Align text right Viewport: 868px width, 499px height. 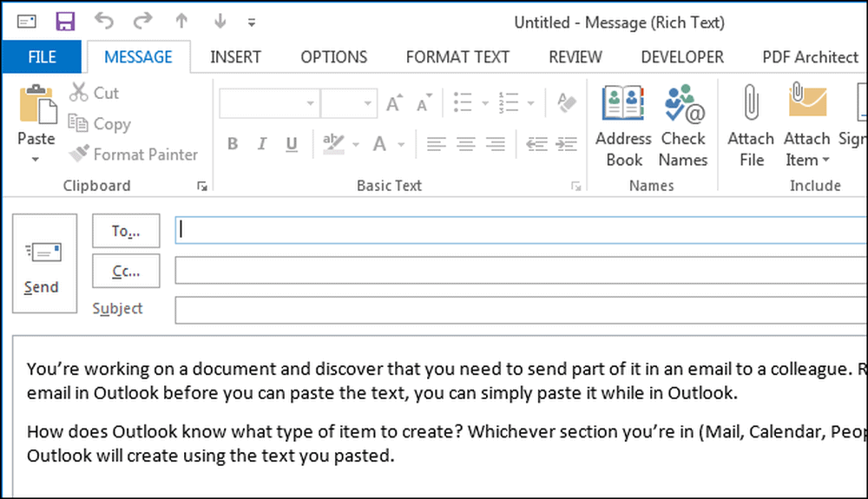[496, 144]
